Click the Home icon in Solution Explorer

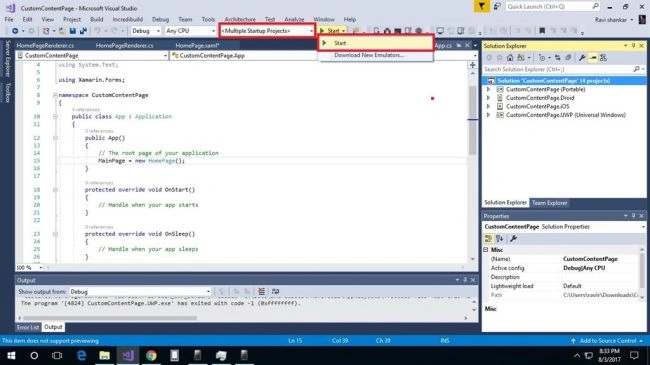click(x=510, y=58)
